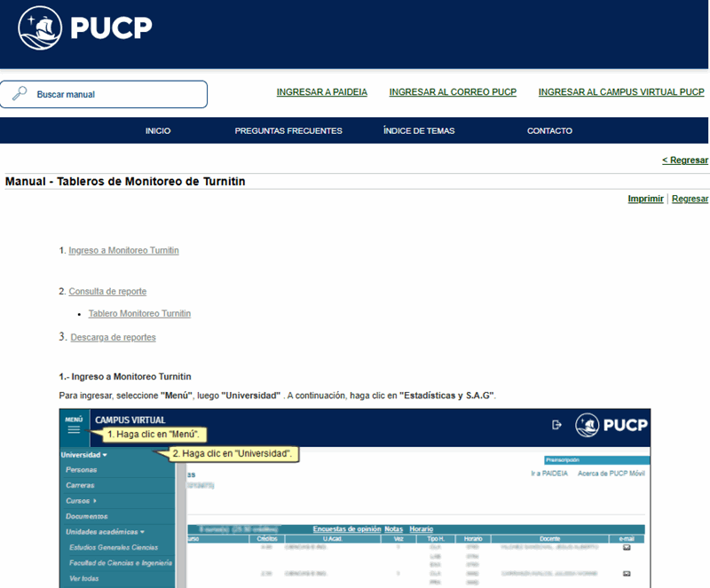Go to ÍNDICE DE TEMAS
Image resolution: width=710 pixels, height=588 pixels.
pos(419,131)
